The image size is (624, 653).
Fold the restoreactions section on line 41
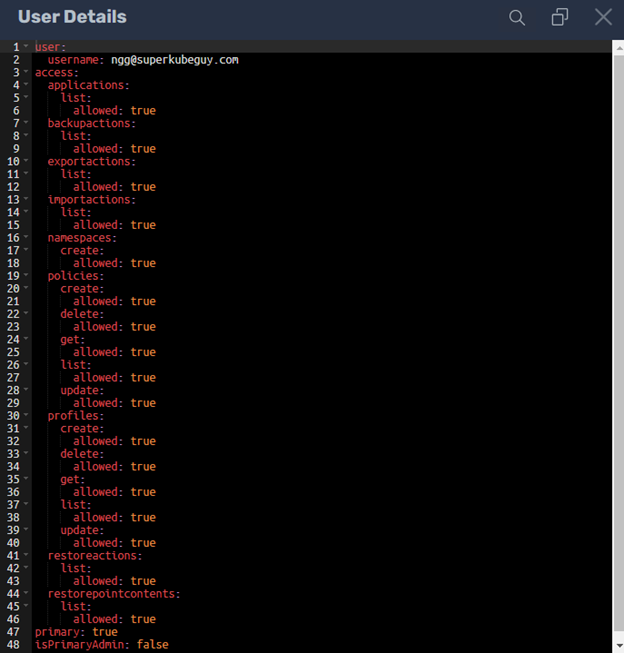(x=26, y=554)
